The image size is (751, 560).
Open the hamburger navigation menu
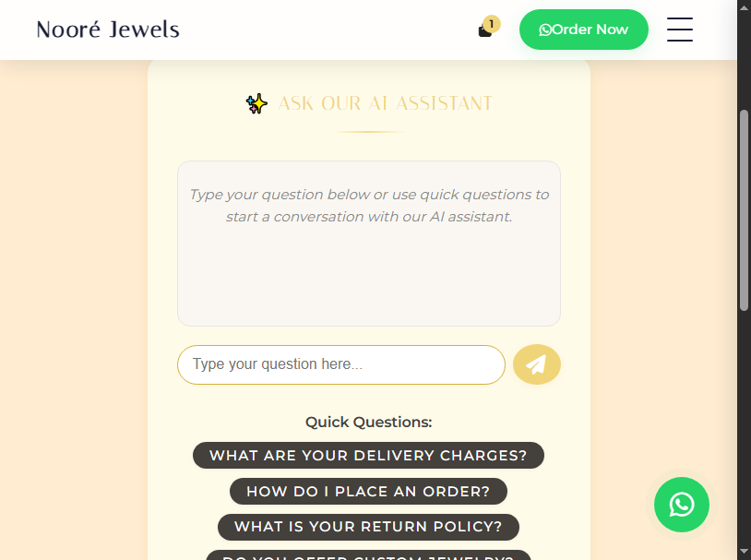pos(680,30)
